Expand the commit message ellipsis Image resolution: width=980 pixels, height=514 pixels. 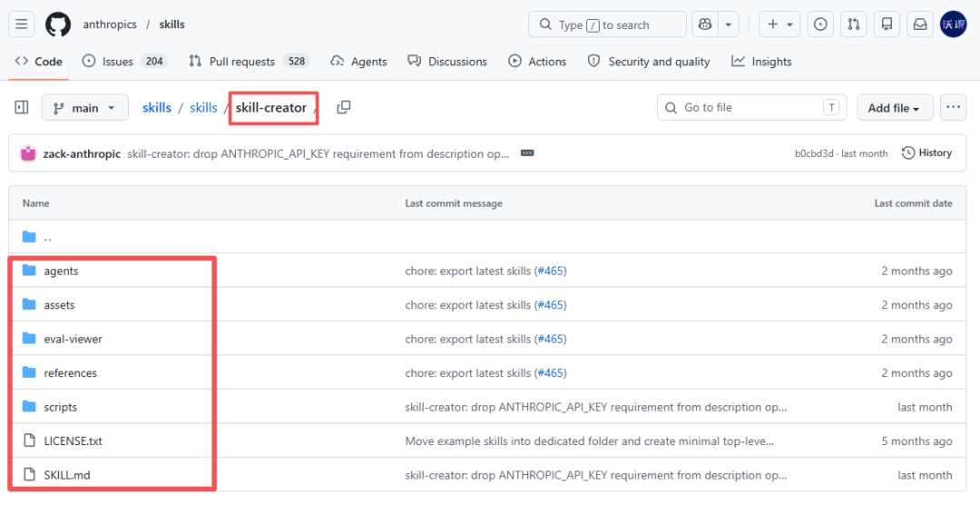pos(527,153)
